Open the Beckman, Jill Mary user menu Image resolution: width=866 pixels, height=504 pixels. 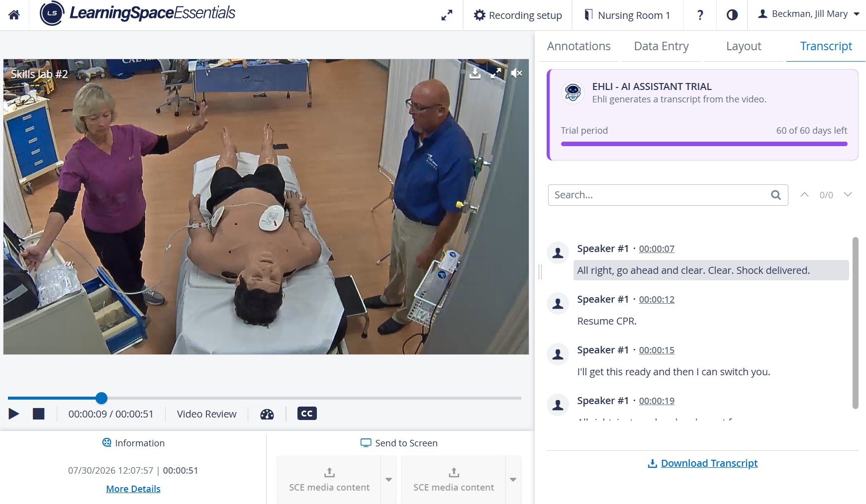pyautogui.click(x=808, y=14)
